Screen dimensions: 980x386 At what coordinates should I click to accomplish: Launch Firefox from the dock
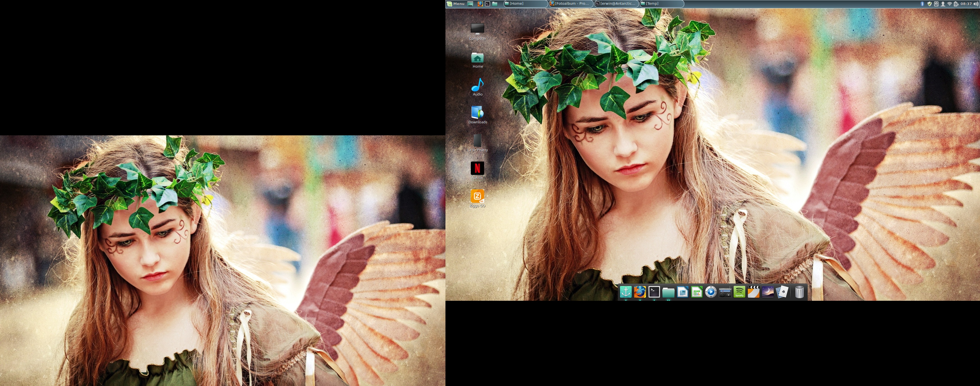(x=640, y=292)
